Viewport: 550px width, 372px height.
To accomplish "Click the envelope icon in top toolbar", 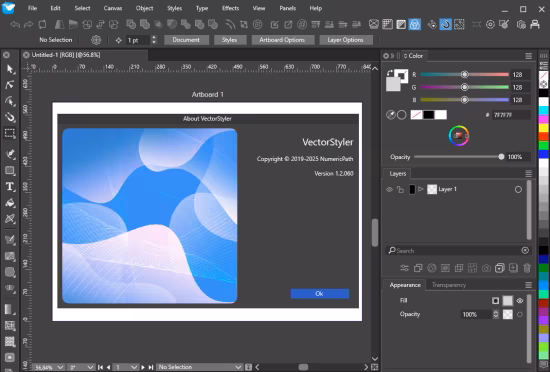I will 374,25.
